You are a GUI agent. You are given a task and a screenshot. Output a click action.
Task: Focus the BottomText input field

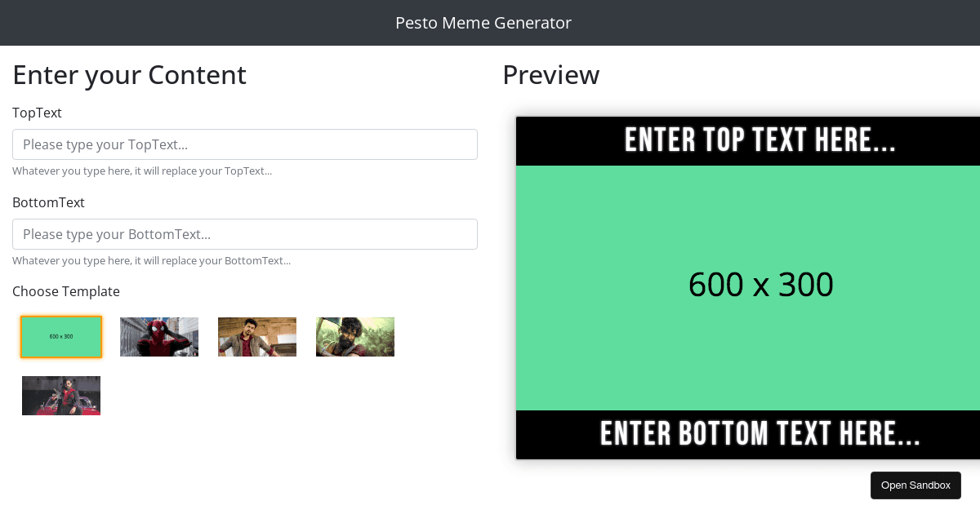coord(245,234)
